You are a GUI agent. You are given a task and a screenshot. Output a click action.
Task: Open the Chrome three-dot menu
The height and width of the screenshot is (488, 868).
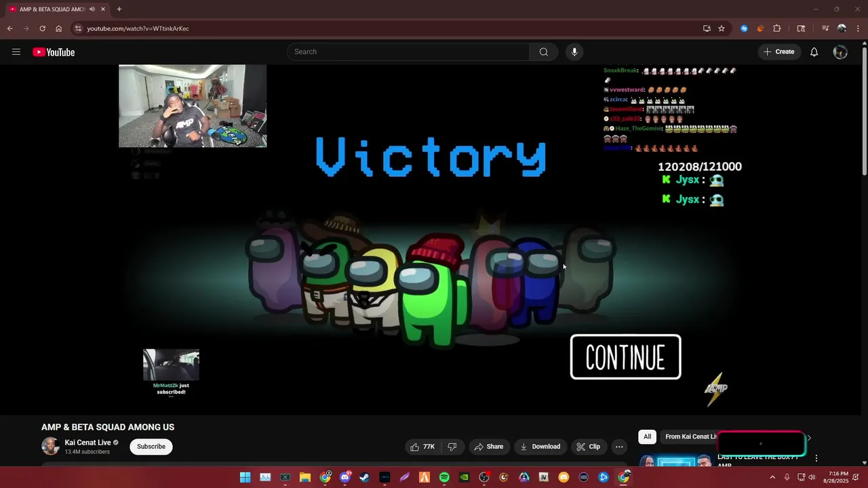(x=859, y=28)
